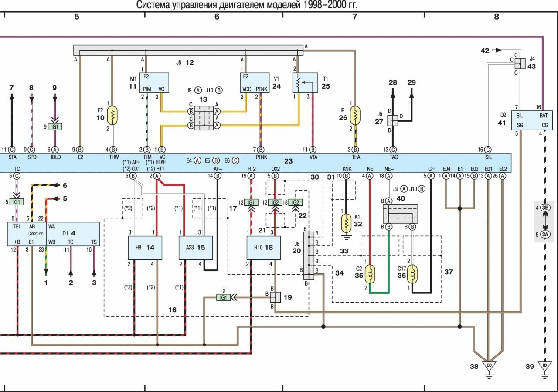The width and height of the screenshot is (558, 392).
Task: Select the 3E connector circle
Action: pyautogui.click(x=545, y=208)
